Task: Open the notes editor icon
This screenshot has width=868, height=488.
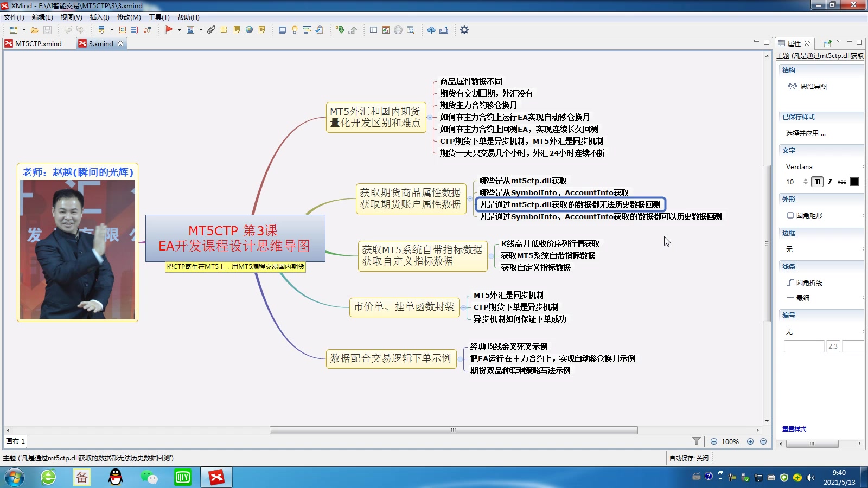Action: [x=237, y=30]
